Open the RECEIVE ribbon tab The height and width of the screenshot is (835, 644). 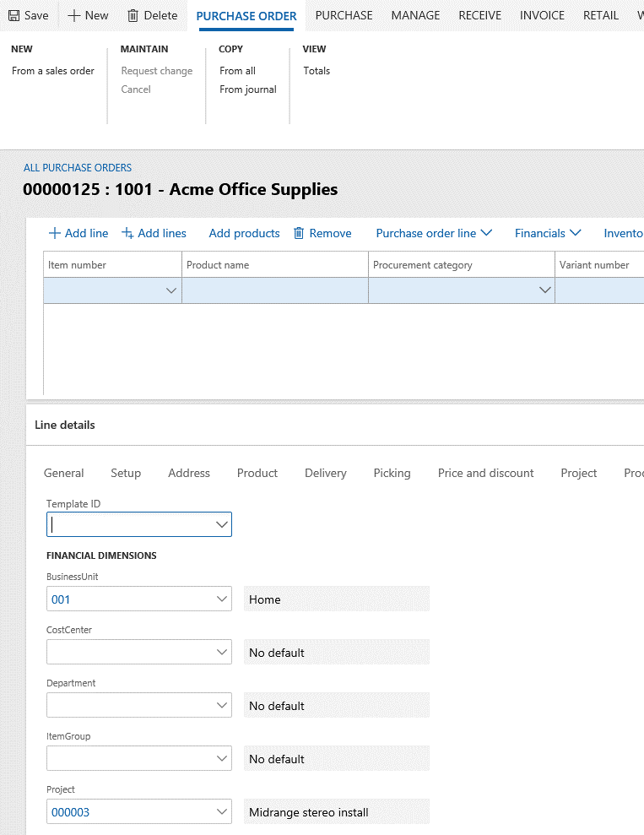(x=480, y=15)
